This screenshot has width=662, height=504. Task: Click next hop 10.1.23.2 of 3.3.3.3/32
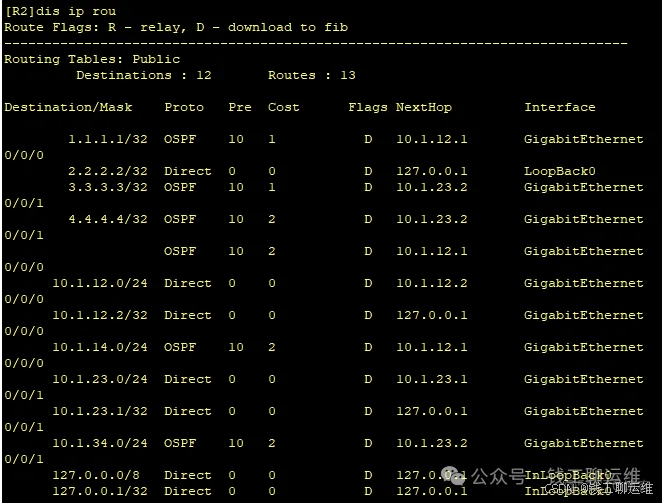(x=431, y=187)
